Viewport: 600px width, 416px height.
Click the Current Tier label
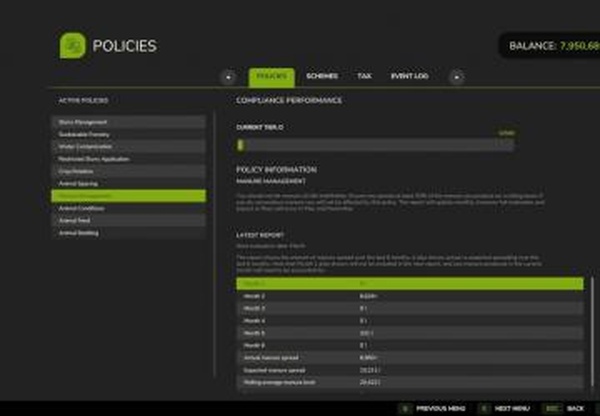(x=260, y=127)
